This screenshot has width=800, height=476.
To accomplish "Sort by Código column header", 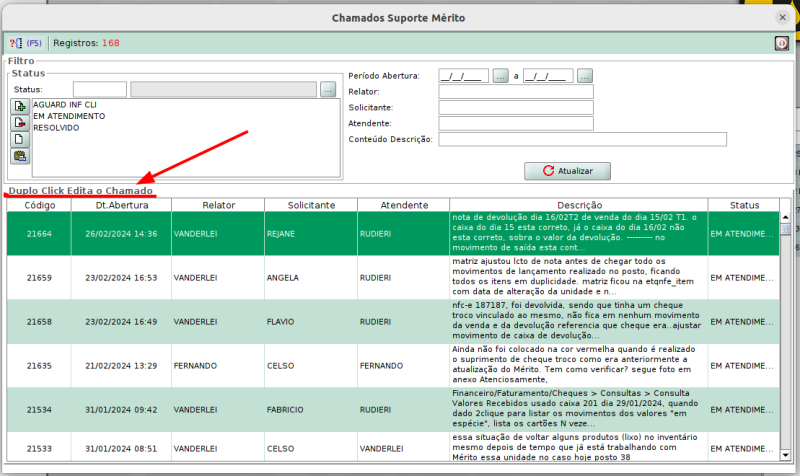I will click(x=39, y=205).
